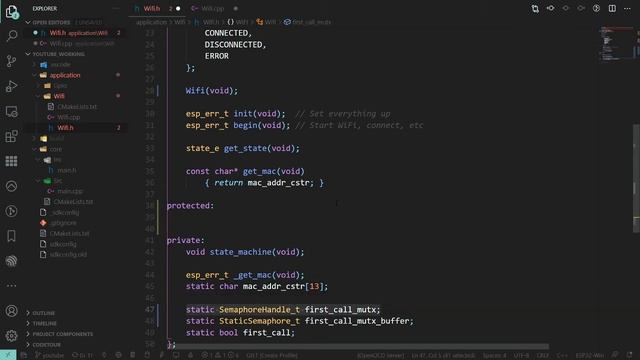Open Wifi.cpp in the Wifi folder tree

(69, 118)
